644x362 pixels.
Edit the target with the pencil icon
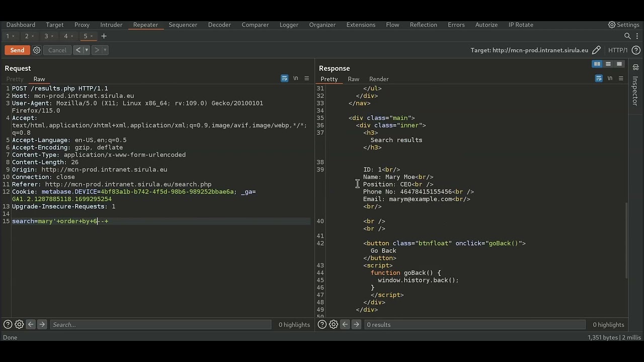pos(596,50)
